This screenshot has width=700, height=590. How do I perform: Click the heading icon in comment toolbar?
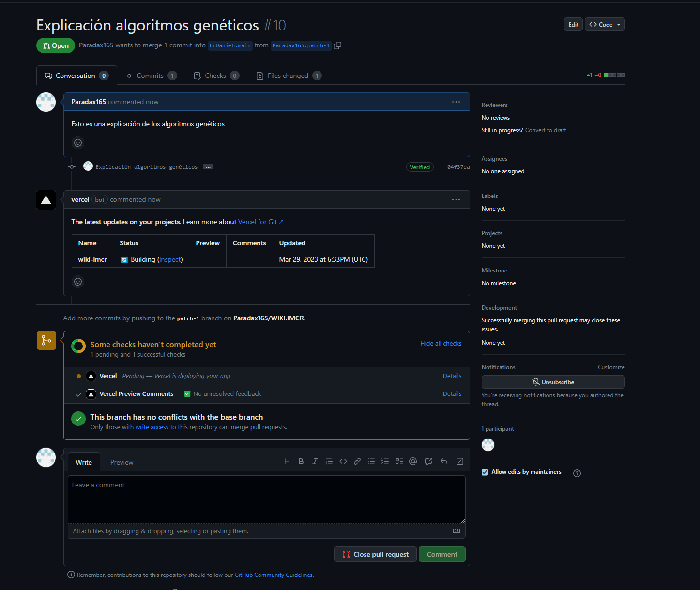(x=287, y=462)
